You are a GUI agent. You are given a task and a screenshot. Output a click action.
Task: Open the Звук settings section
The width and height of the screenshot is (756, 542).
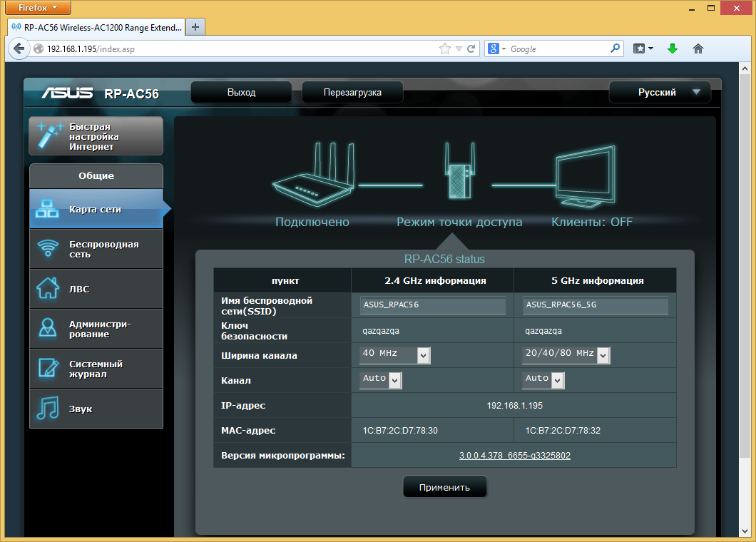pyautogui.click(x=96, y=409)
